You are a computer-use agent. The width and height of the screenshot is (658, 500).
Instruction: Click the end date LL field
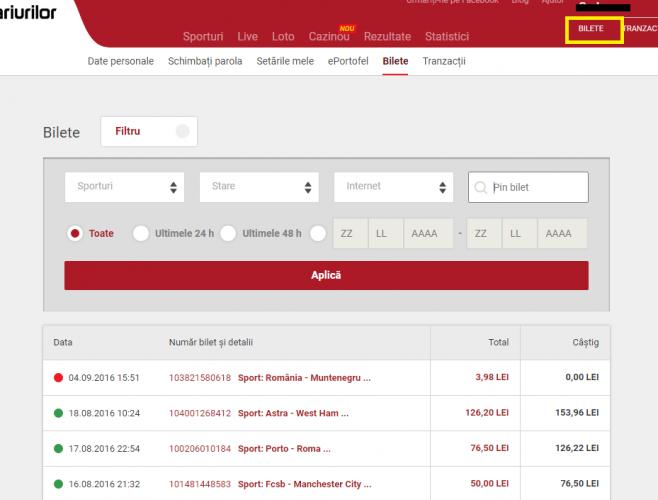pyautogui.click(x=520, y=233)
